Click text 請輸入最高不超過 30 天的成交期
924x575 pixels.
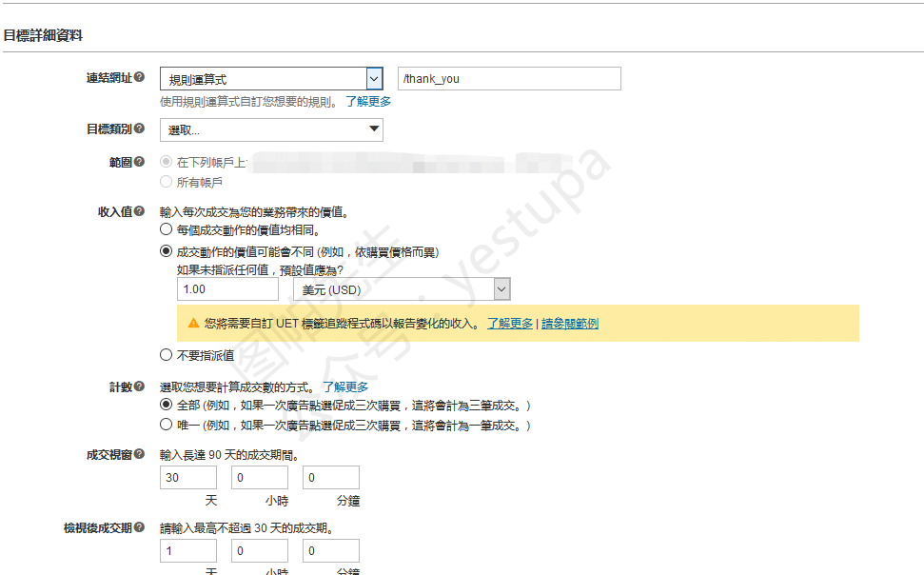click(x=246, y=527)
